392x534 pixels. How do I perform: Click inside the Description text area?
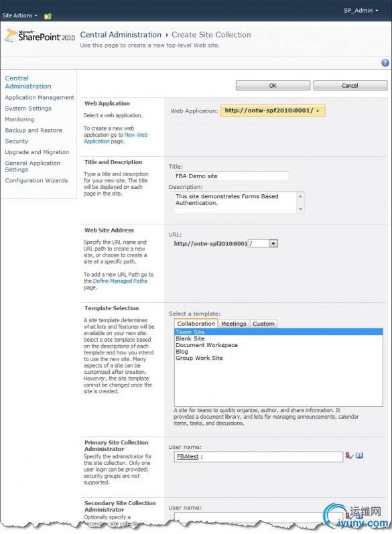(x=236, y=202)
